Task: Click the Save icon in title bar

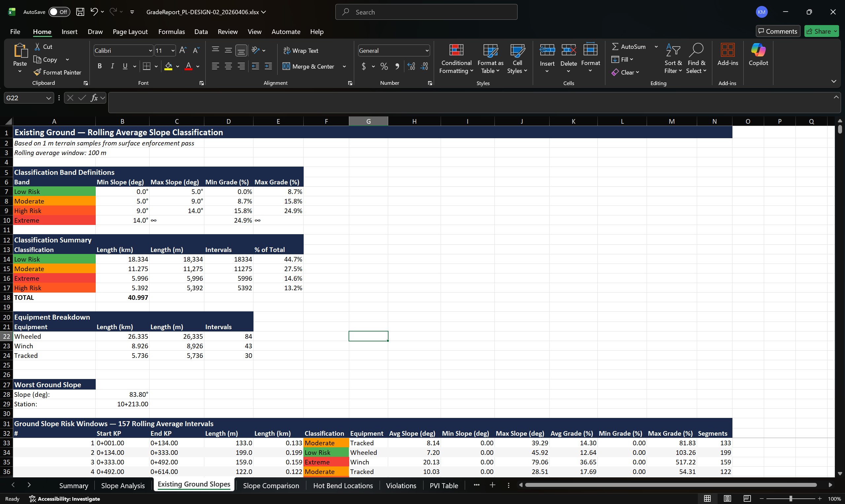Action: pyautogui.click(x=80, y=12)
